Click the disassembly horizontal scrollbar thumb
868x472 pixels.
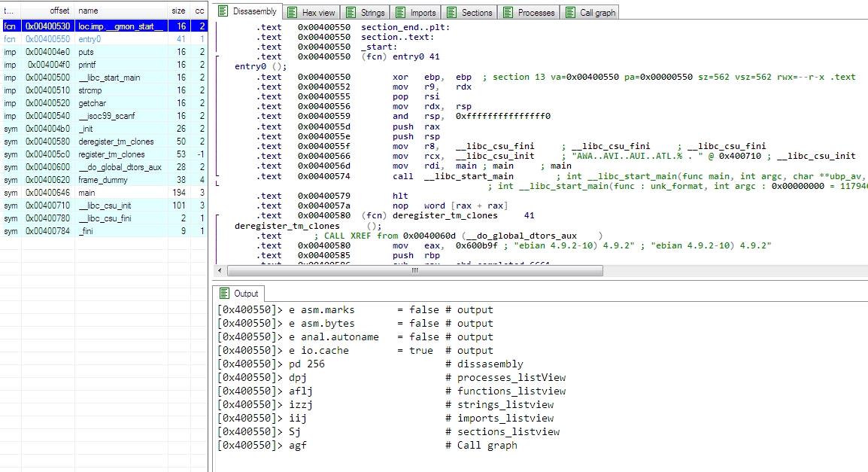415,271
